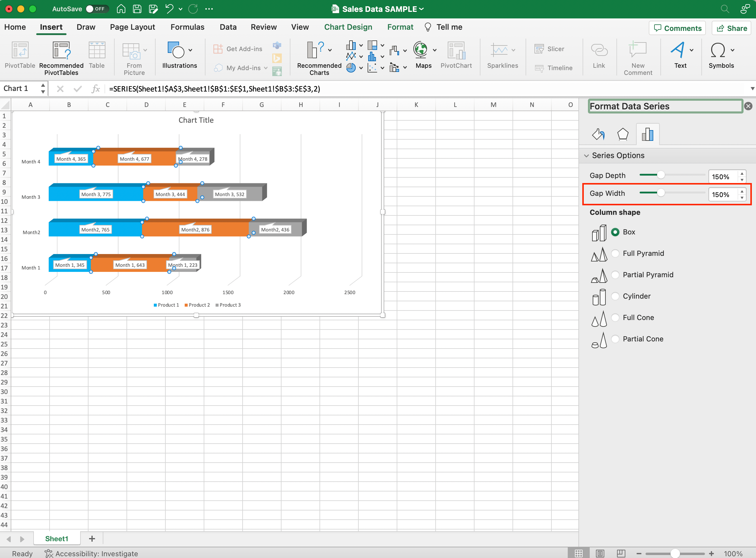Open the Formulas ribbon tab
Viewport: 756px width, 558px height.
pos(187,27)
